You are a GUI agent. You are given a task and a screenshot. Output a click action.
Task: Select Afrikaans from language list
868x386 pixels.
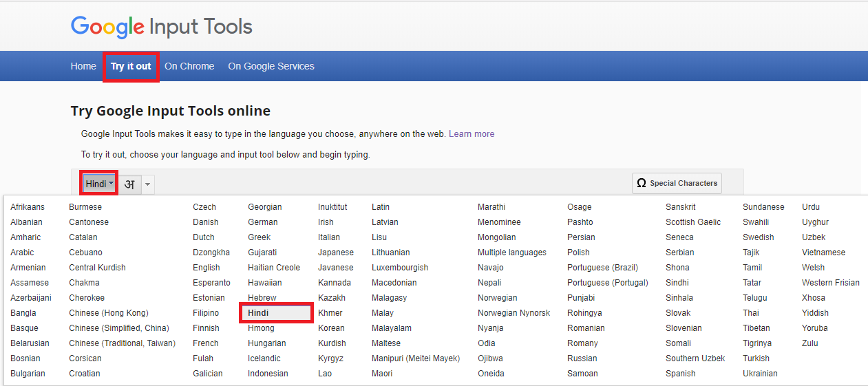(28, 206)
